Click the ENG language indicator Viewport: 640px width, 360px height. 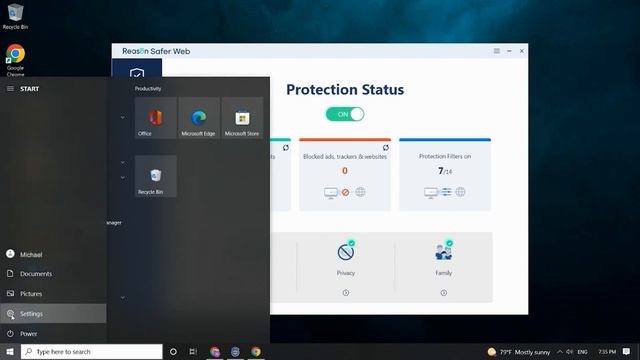click(582, 351)
